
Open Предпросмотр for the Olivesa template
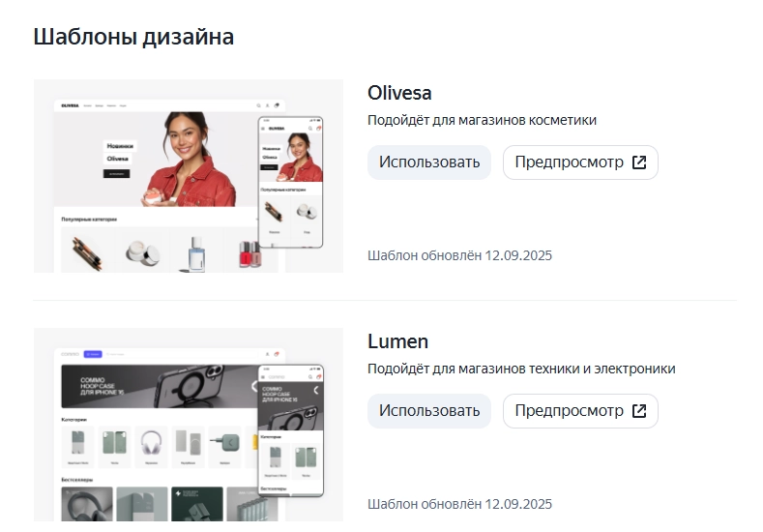[580, 163]
